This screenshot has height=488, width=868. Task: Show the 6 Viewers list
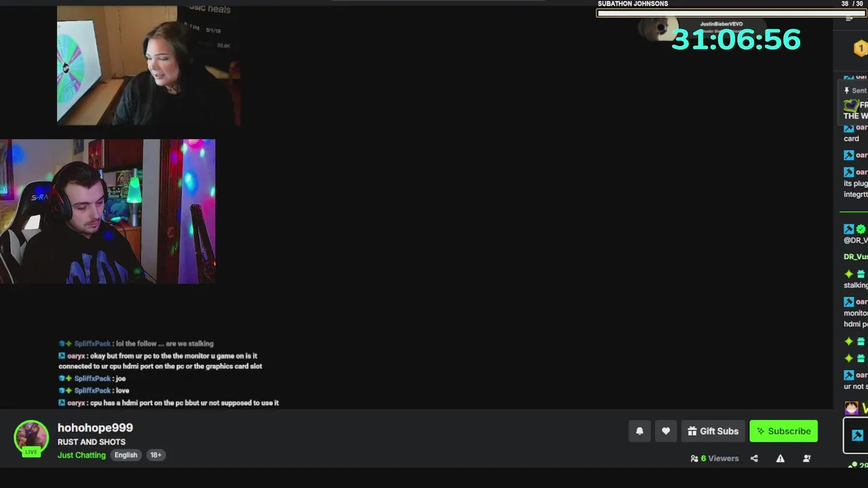tap(715, 459)
